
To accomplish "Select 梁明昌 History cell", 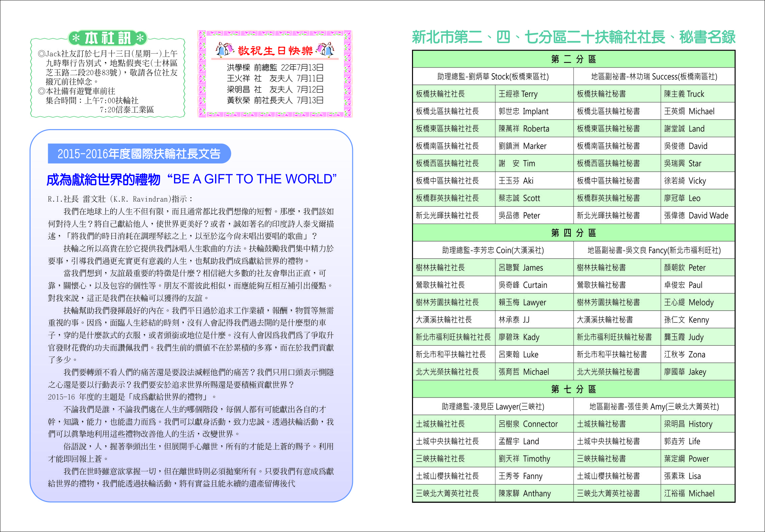I will [698, 424].
